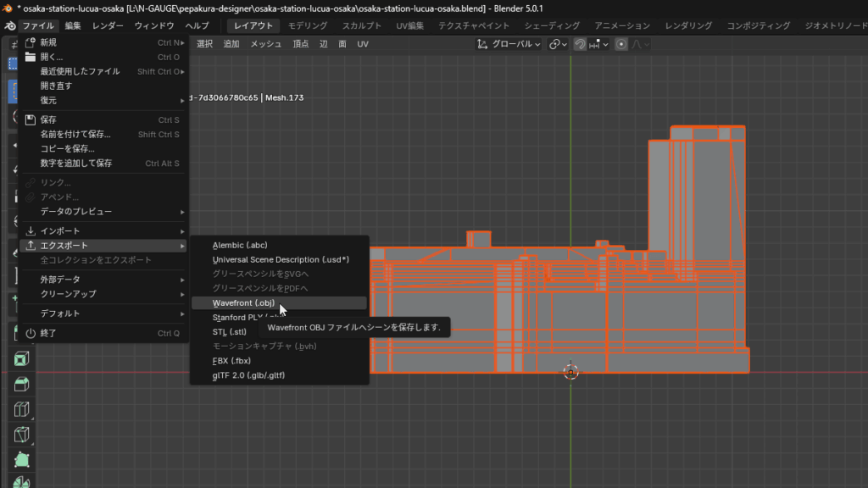Open the snapping options dropdown
Screen dimensions: 868x488
point(598,44)
